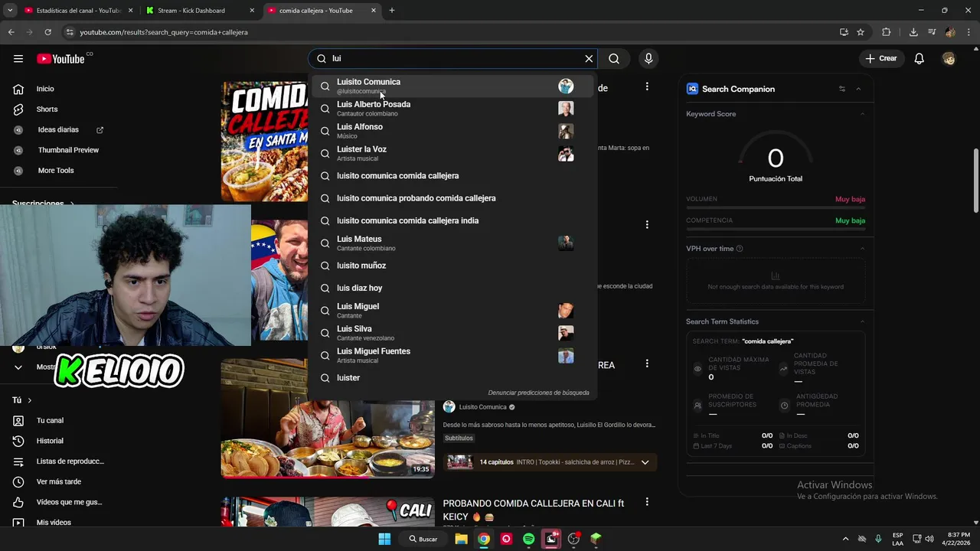Open Spotify from the taskbar
The height and width of the screenshot is (551, 980).
click(x=528, y=539)
